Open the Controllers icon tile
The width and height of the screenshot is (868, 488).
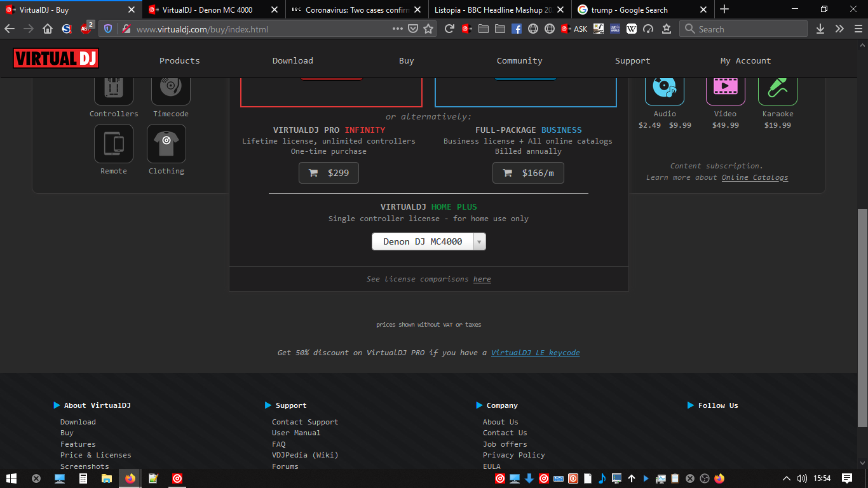pos(114,89)
